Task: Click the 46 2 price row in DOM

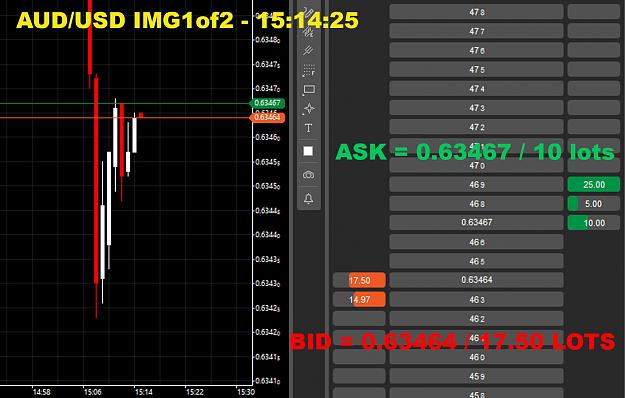Action: [476, 318]
